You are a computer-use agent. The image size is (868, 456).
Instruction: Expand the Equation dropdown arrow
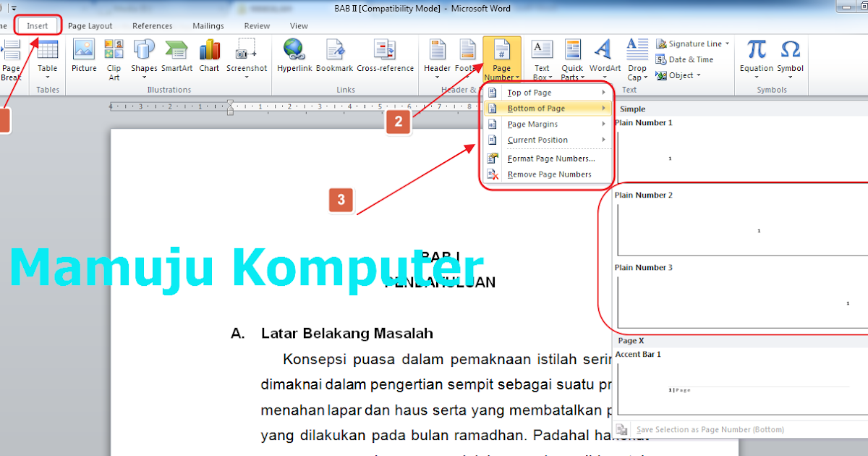point(757,77)
